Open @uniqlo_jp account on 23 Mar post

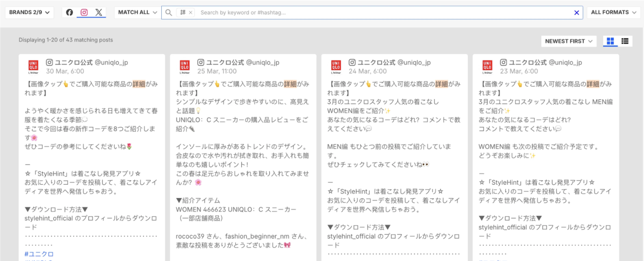[565, 62]
